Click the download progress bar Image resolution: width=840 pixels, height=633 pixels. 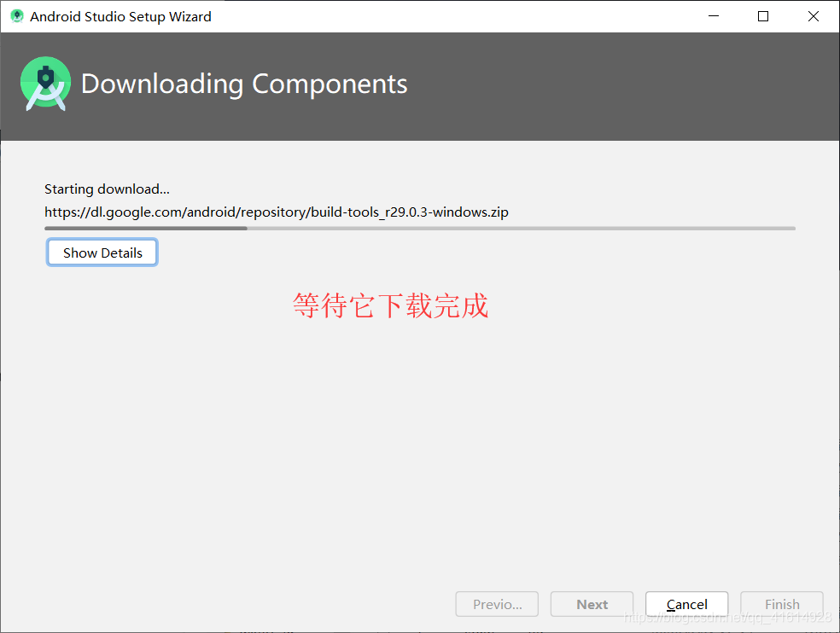(x=420, y=228)
